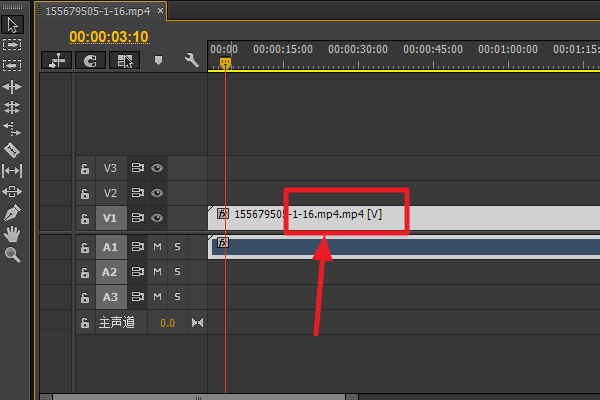Toggle sync lock on V2
Screen dimensions: 600x400
(x=138, y=193)
